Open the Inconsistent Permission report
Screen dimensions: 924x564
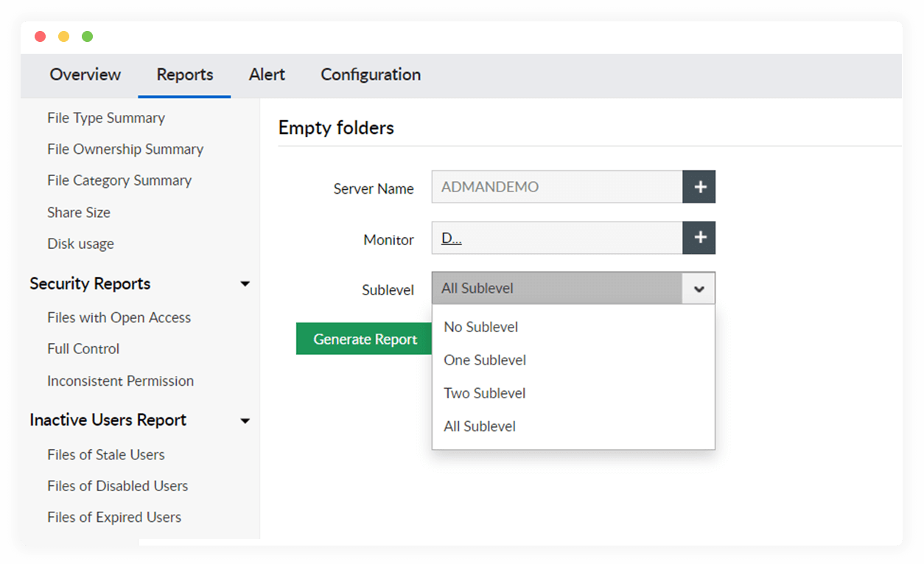pos(120,381)
